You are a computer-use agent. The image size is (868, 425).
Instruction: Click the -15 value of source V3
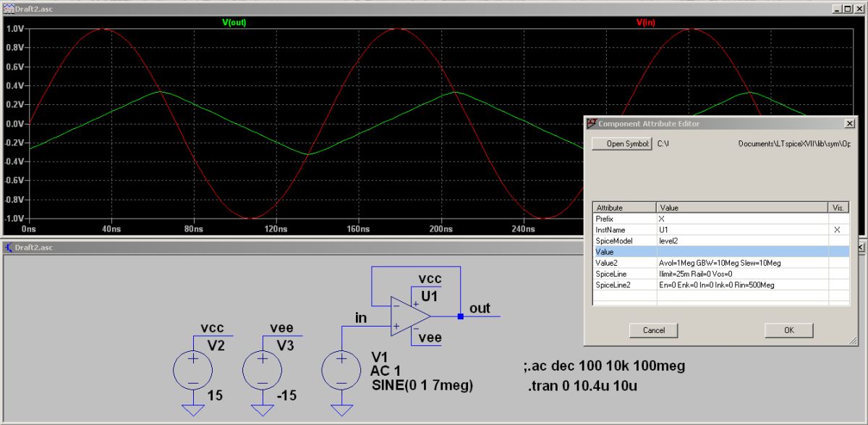[x=286, y=395]
